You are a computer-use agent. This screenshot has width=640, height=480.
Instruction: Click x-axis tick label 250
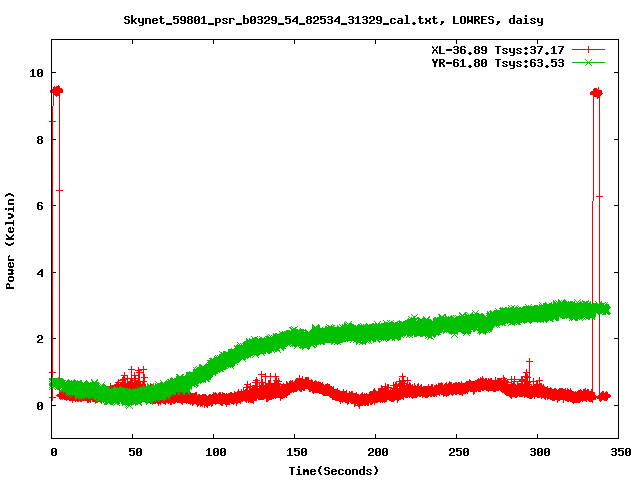point(459,452)
